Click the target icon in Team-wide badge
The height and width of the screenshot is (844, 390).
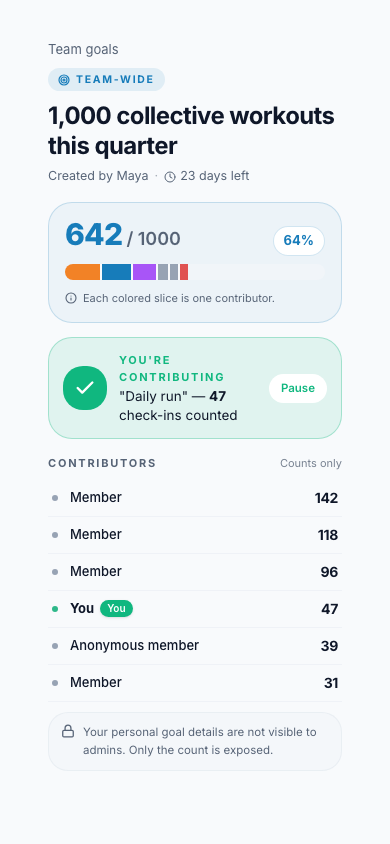(64, 80)
